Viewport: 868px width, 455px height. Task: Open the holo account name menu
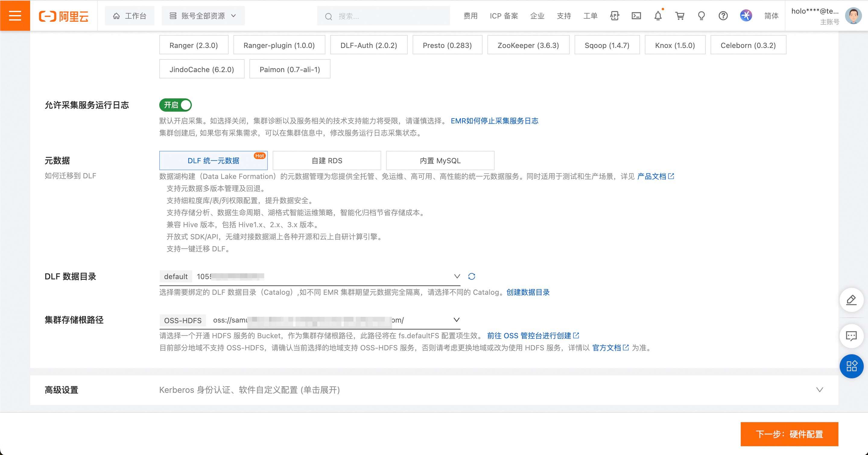[815, 11]
